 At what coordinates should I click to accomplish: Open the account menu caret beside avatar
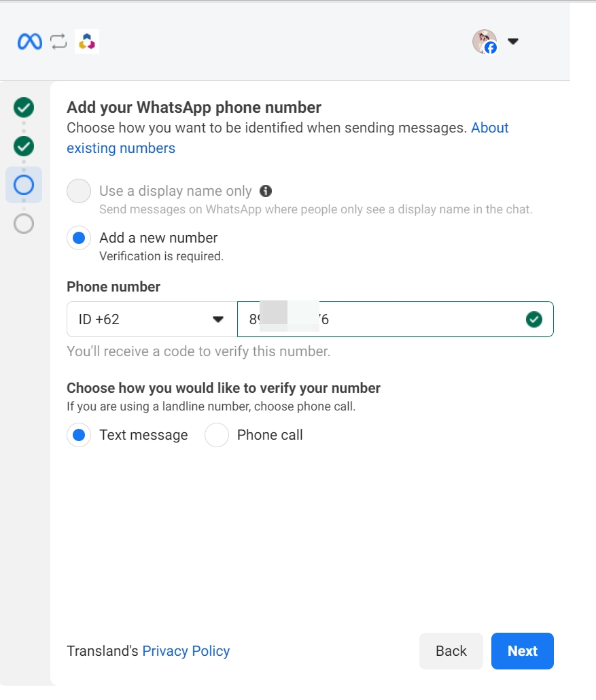(513, 41)
